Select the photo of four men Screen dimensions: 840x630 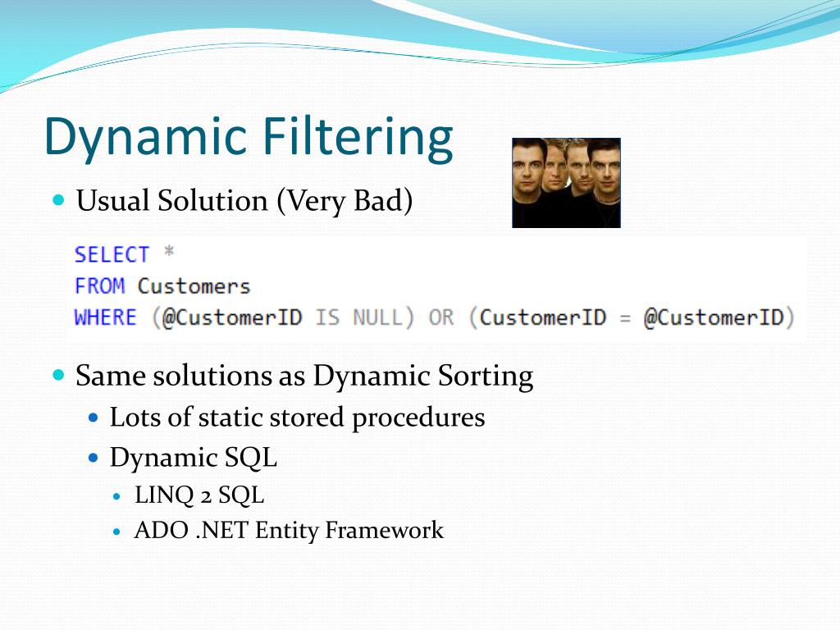pyautogui.click(x=566, y=183)
